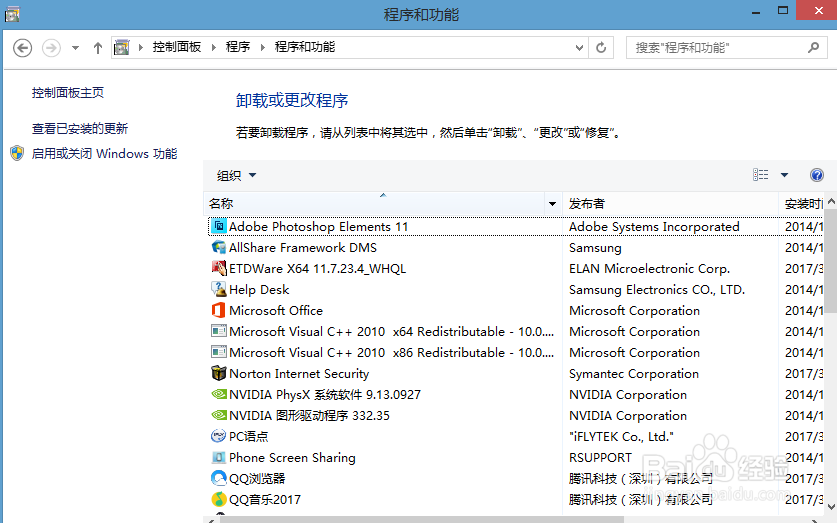Open 启用或关闭 Windows 功能
The width and height of the screenshot is (837, 523).
point(104,154)
